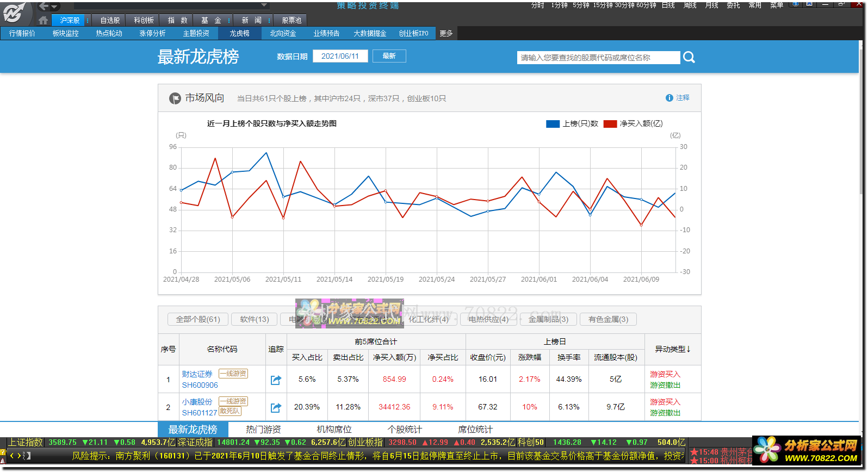The width and height of the screenshot is (868, 472).
Task: Click the news ticker previous arrow
Action: [x=13, y=456]
